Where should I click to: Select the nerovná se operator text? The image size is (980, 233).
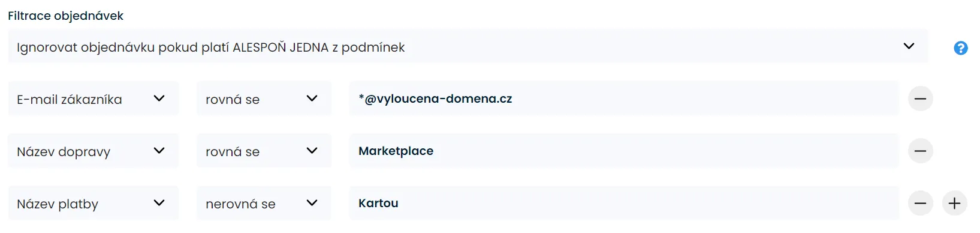pyautogui.click(x=240, y=204)
